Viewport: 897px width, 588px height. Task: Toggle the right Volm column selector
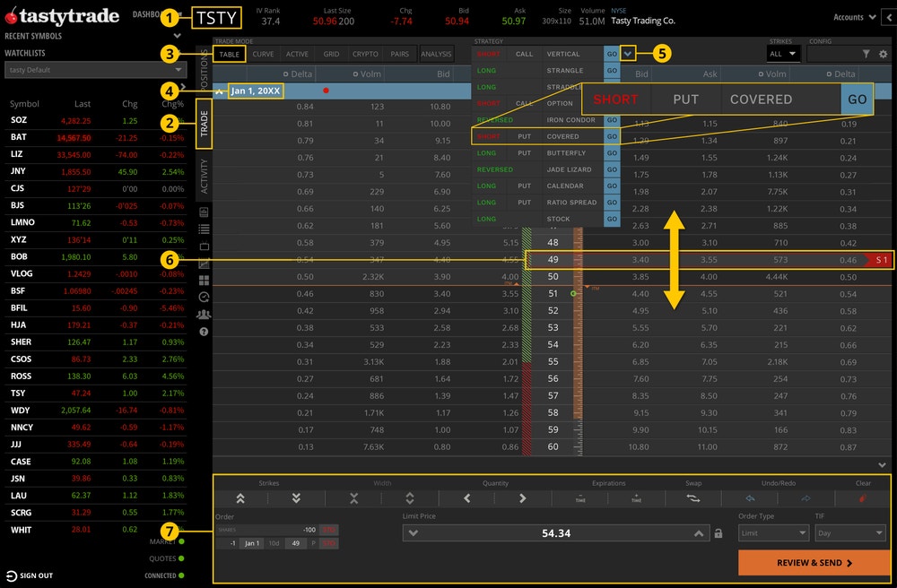tap(761, 74)
